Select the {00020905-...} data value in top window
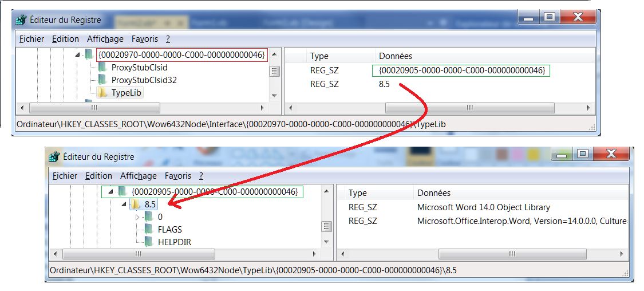Screen dimensions: 644x291 462,70
